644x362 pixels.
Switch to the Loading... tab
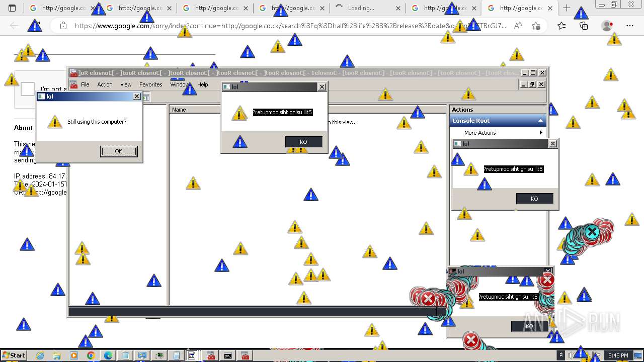pyautogui.click(x=367, y=8)
